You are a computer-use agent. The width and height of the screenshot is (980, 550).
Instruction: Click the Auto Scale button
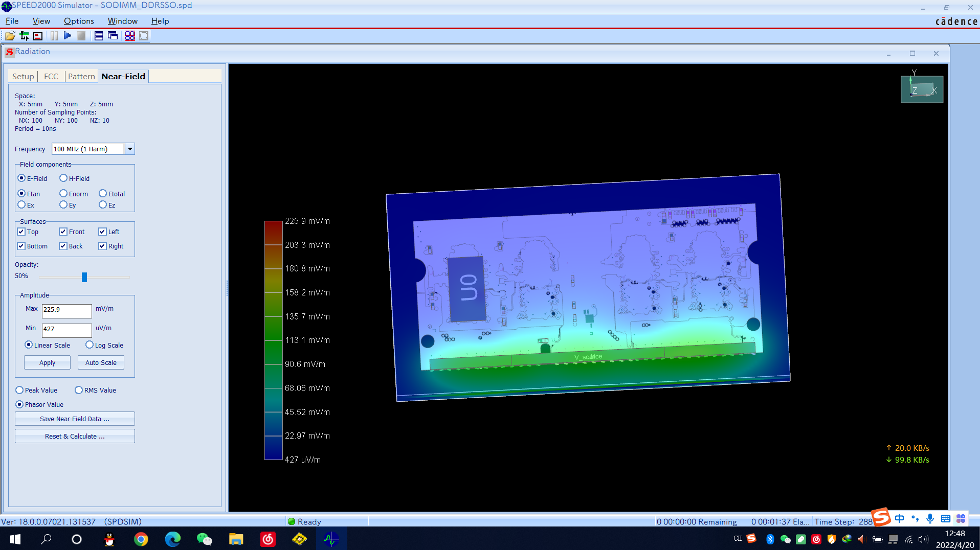[101, 363]
